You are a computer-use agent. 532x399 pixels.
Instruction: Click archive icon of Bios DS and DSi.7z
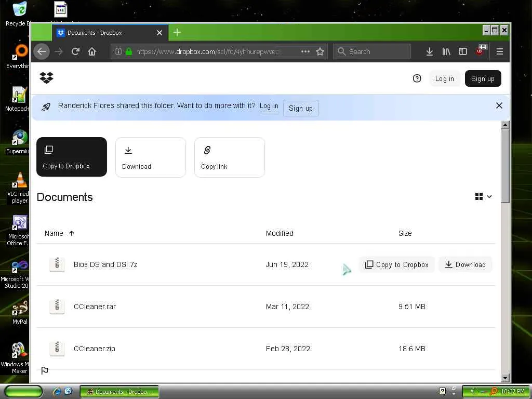pos(57,264)
